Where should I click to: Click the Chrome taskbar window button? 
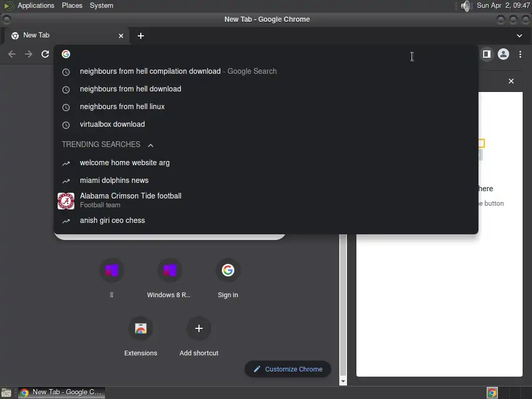coord(61,393)
